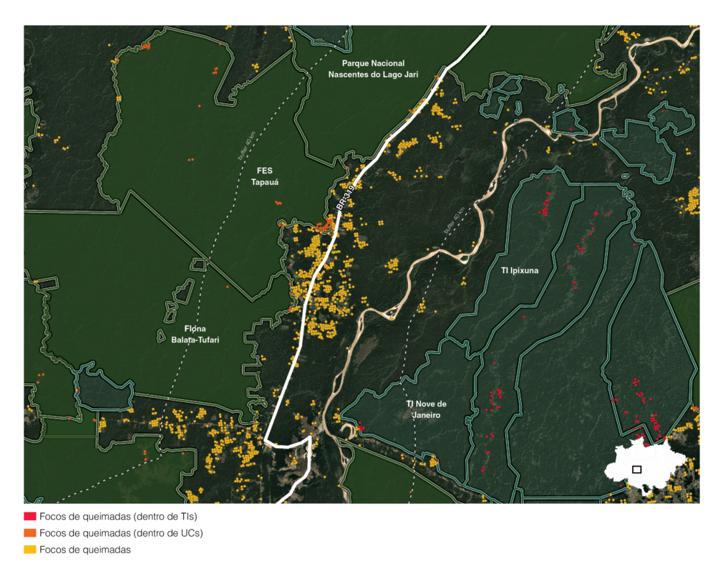The image size is (728, 566).
Task: Select legend text 'Focos de queimadas (dentro de UCs)'
Action: 121,533
